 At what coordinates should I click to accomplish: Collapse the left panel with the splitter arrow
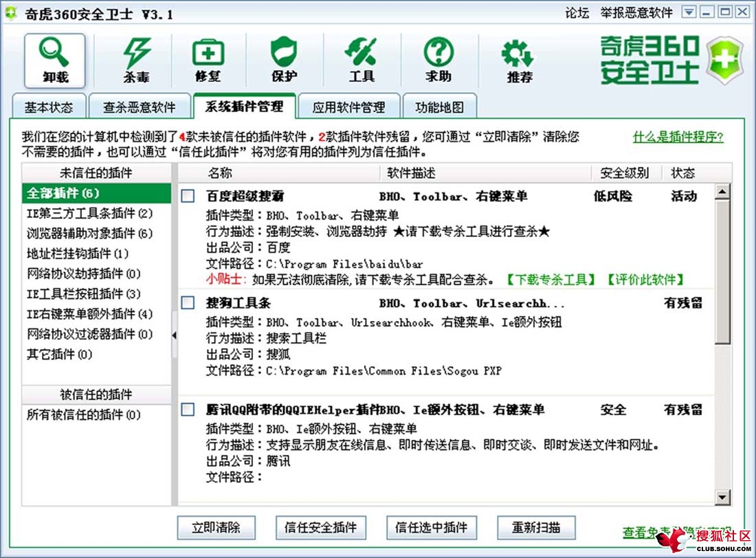(174, 335)
